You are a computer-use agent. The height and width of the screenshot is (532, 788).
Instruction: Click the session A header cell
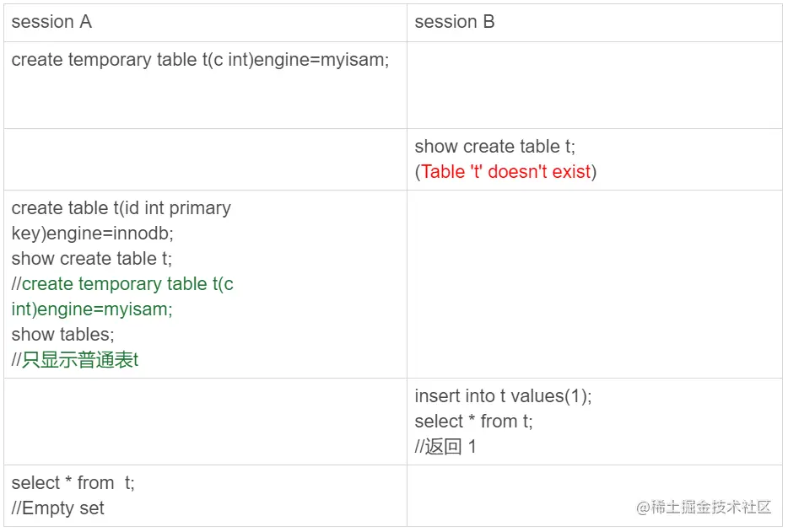205,23
